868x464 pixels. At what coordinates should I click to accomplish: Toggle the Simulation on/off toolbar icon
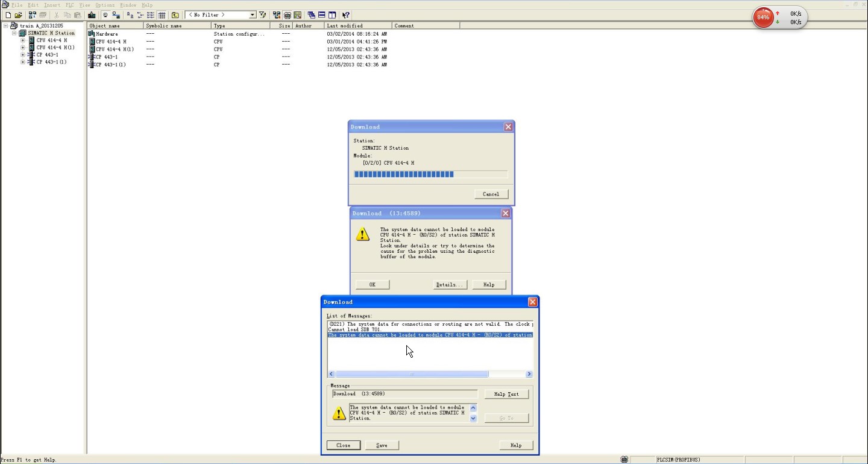coord(287,15)
